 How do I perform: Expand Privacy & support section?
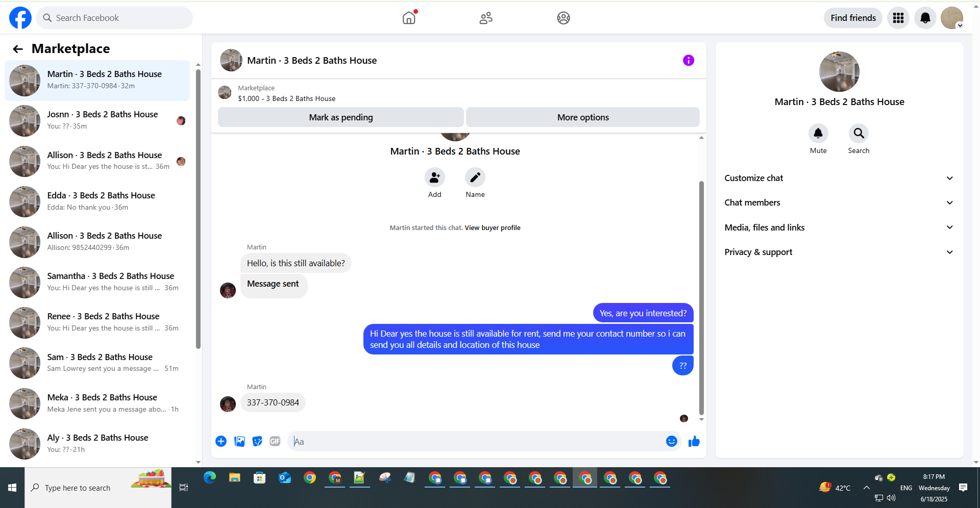coord(839,252)
